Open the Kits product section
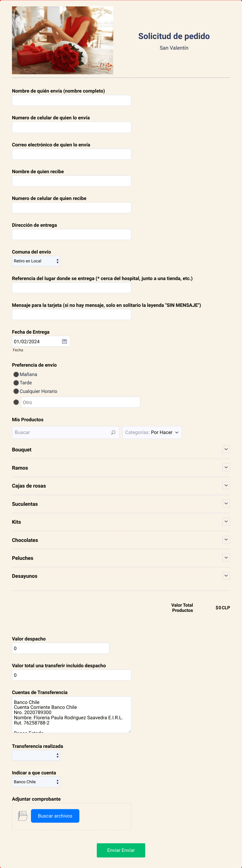This screenshot has height=868, width=242. pos(121,522)
